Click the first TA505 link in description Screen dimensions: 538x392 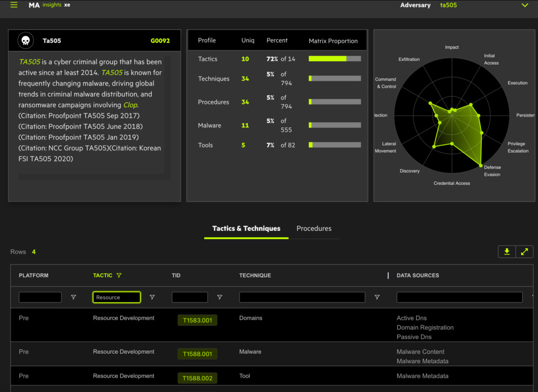point(29,62)
